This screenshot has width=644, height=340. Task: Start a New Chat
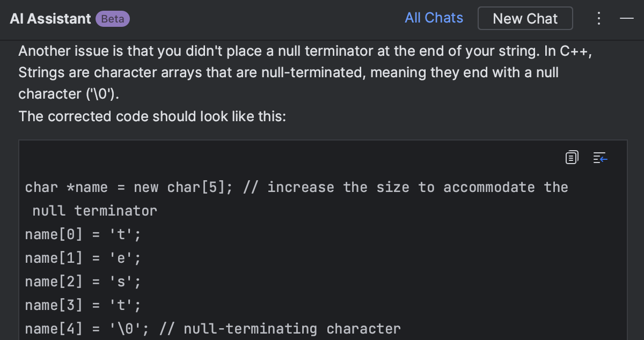[525, 19]
